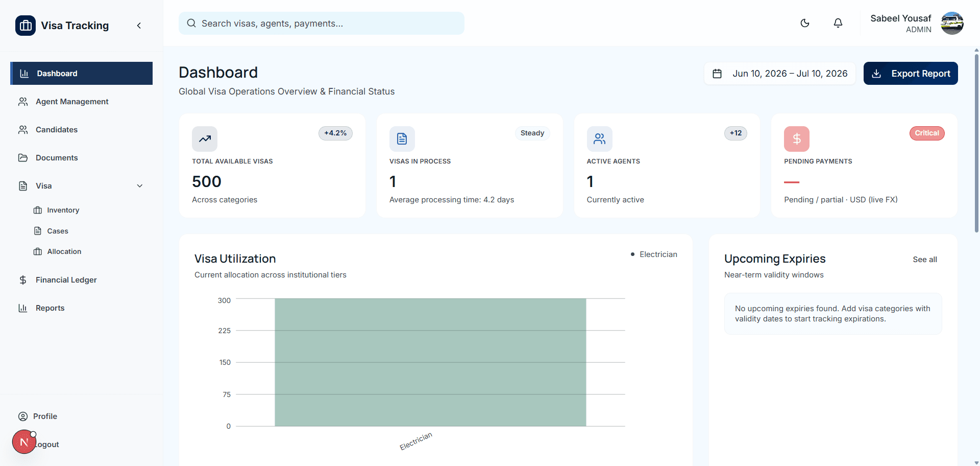Screen dimensions: 980x466
Task: Click the +12 agents badge
Action: (736, 133)
